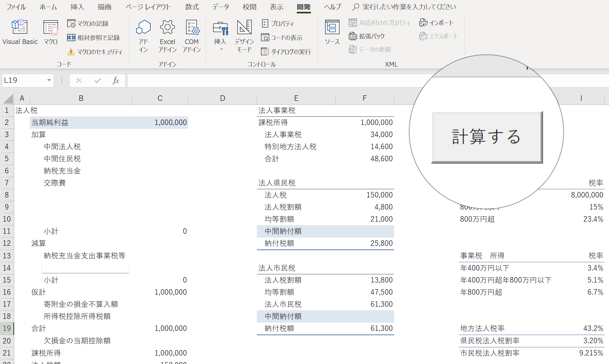Switch to the 数式 tab
609x364 pixels.
coord(192,7)
